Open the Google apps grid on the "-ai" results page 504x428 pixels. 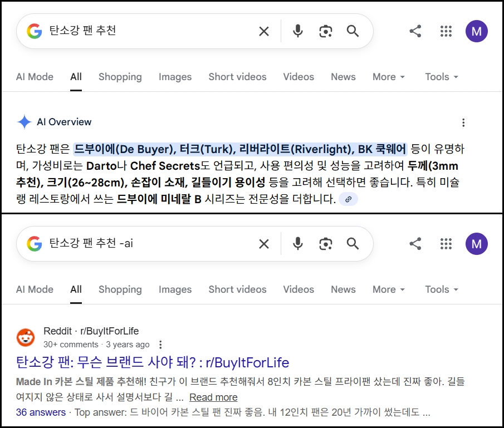(x=446, y=244)
